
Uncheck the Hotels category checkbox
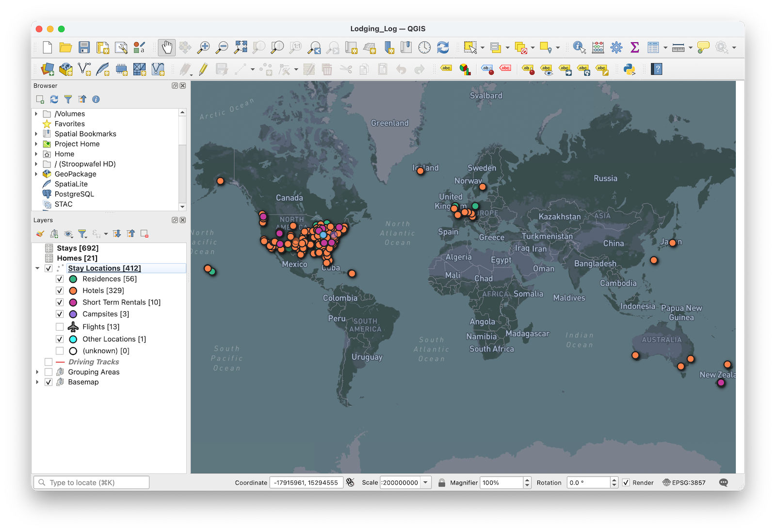[60, 290]
